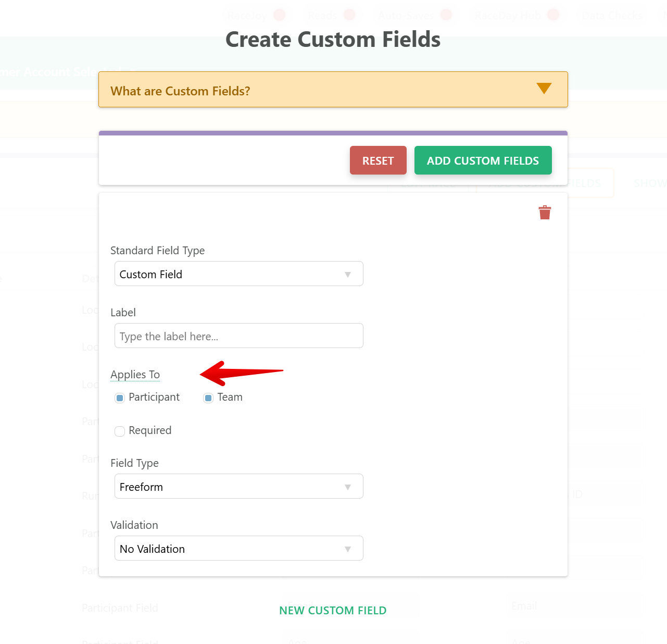Expand the What are Custom Fields triangle

544,89
